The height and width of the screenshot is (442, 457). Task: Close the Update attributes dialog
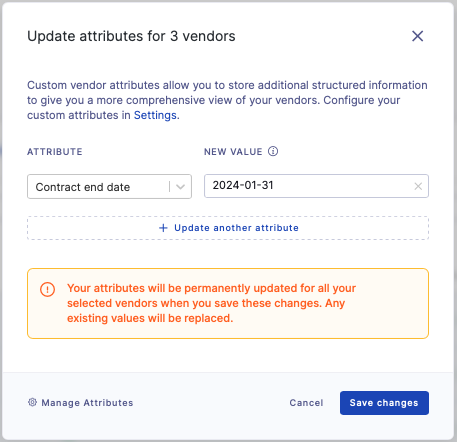(417, 36)
